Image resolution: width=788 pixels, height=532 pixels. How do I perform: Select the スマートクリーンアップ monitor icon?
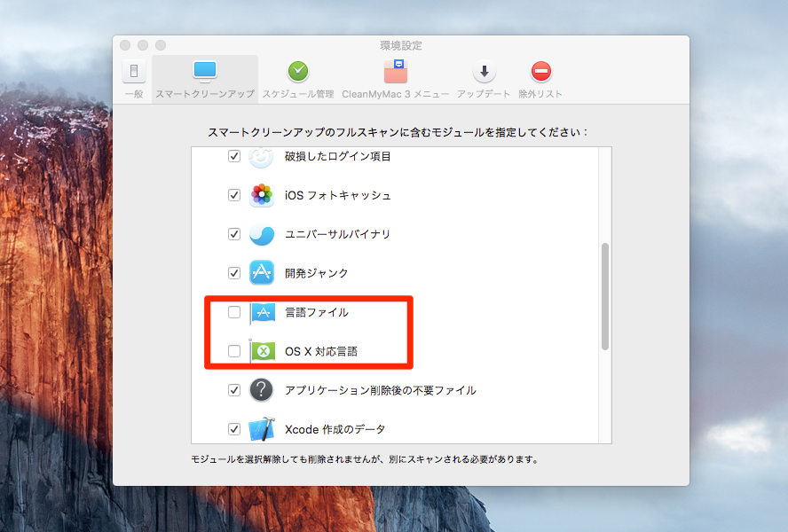click(x=205, y=71)
